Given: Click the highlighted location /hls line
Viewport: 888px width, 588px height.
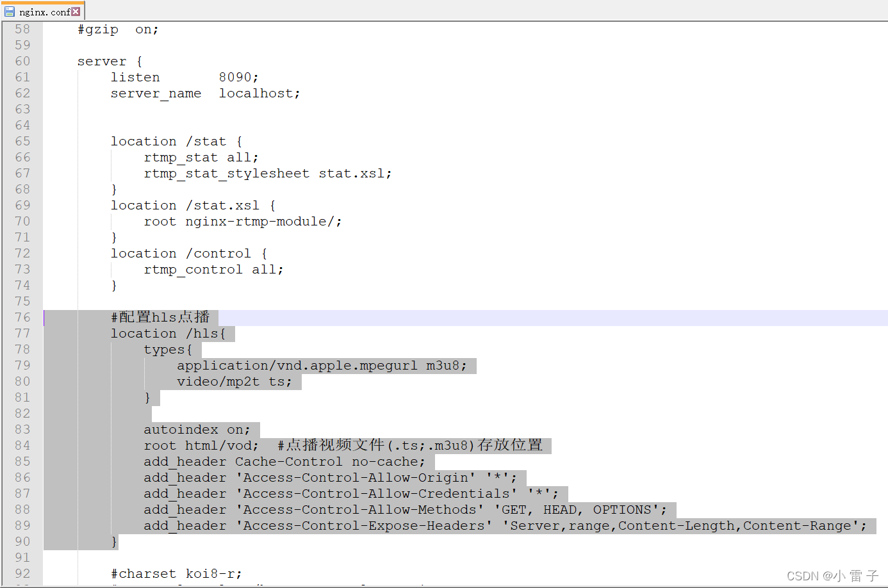Looking at the screenshot, I should pos(171,333).
